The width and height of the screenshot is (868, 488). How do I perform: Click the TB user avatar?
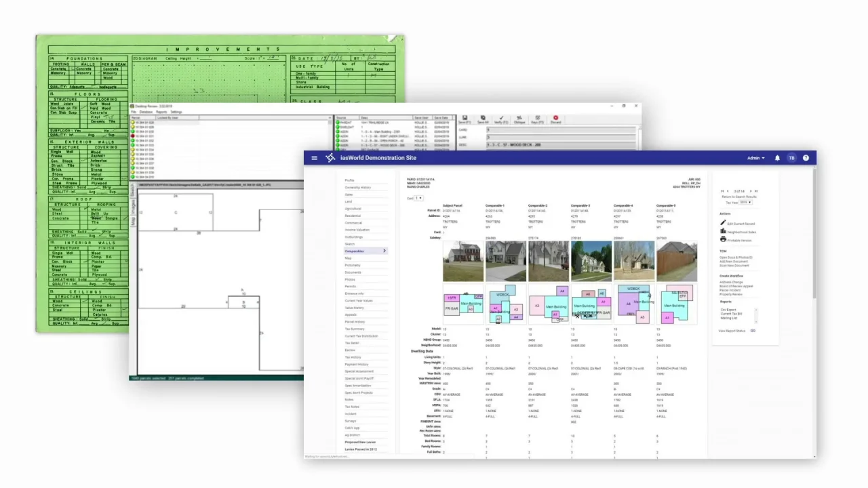pos(791,158)
